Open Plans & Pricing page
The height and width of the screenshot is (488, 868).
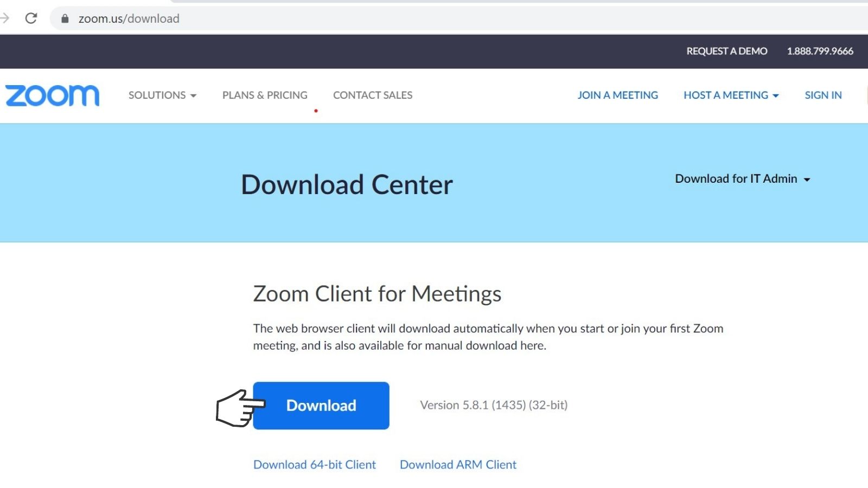265,95
